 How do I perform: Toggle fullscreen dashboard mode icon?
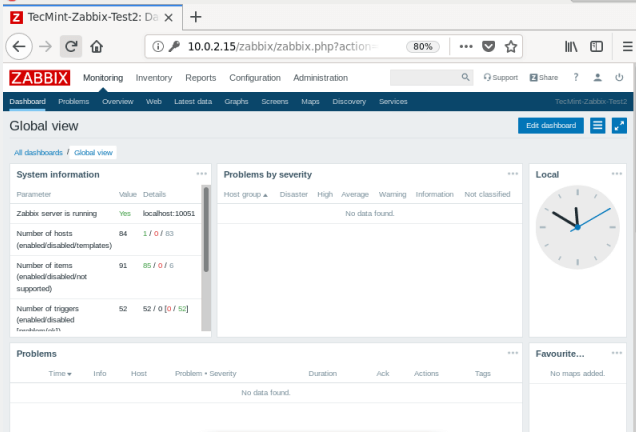pyautogui.click(x=619, y=125)
